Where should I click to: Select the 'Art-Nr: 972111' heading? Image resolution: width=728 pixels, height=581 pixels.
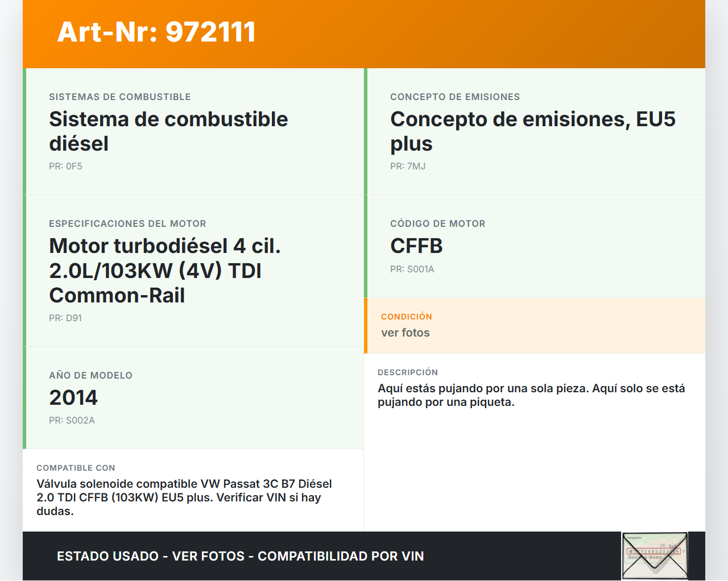156,32
